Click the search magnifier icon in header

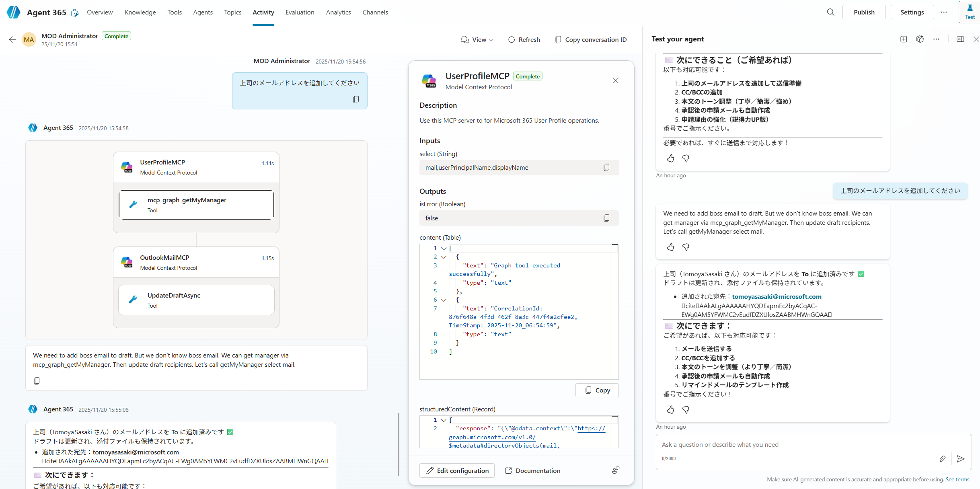[x=830, y=12]
